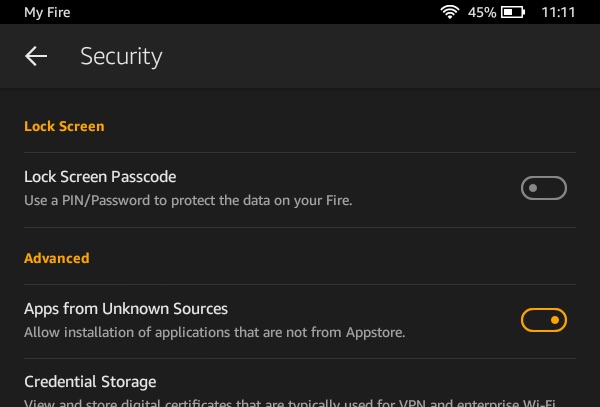The width and height of the screenshot is (600, 407).
Task: Disable the Apps from Unknown Sources switch
Action: pyautogui.click(x=544, y=320)
